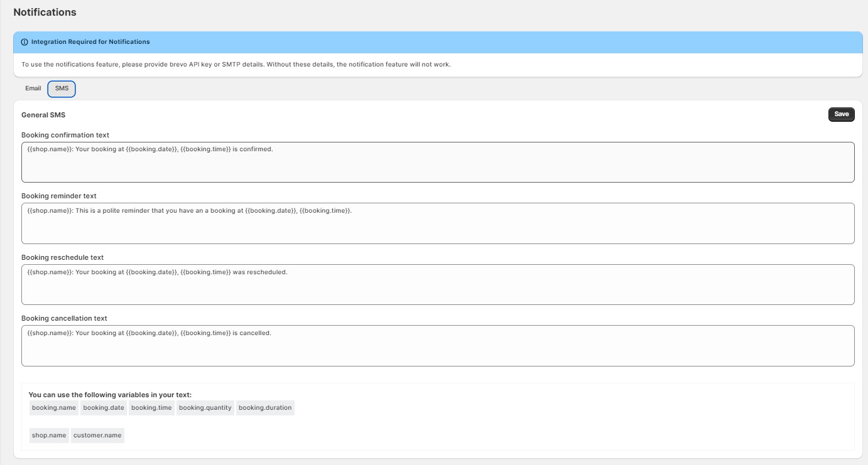Select the SMS tab
This screenshot has height=465, width=868.
62,89
